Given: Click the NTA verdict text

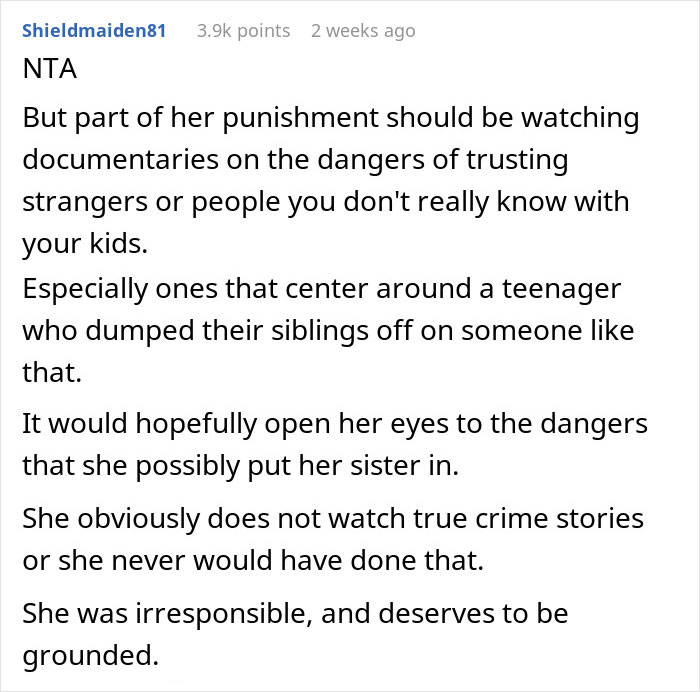Looking at the screenshot, I should click(x=48, y=72).
